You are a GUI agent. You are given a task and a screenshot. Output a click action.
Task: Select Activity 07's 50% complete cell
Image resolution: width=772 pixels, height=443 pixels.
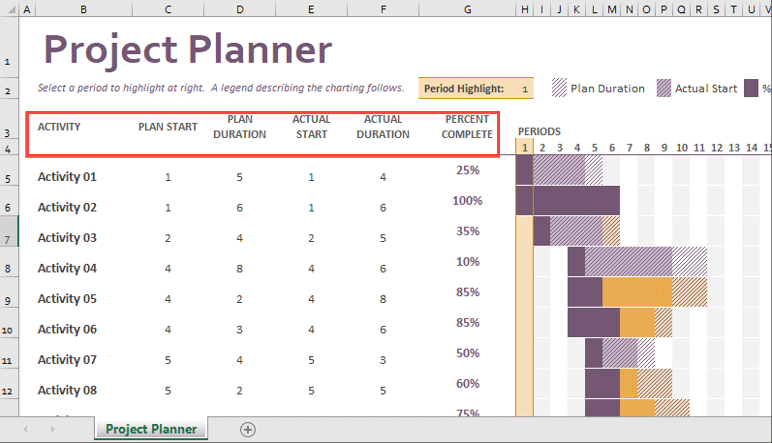468,353
